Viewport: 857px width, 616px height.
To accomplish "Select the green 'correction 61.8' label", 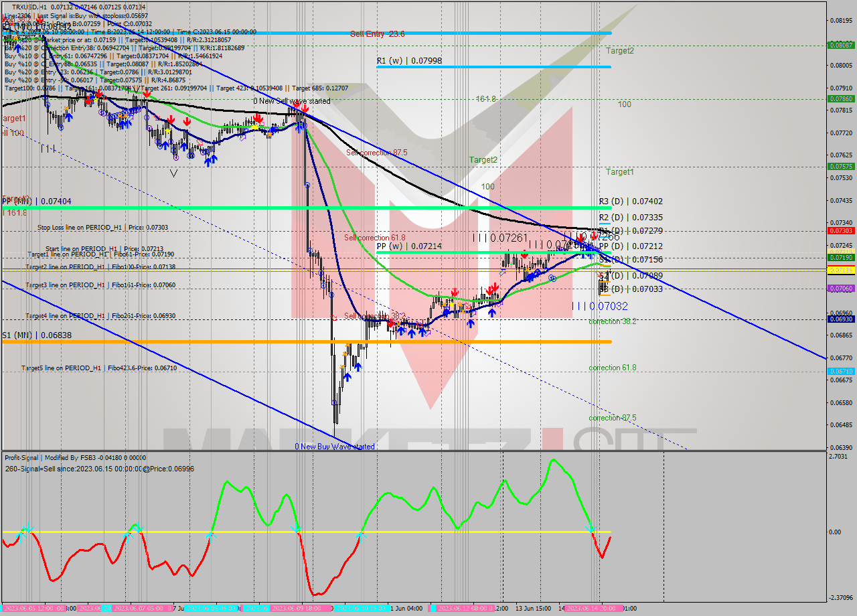I will tap(613, 368).
